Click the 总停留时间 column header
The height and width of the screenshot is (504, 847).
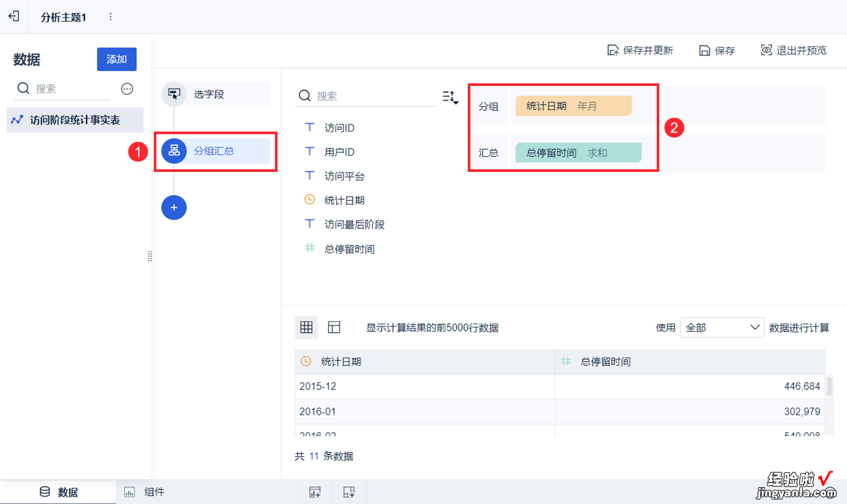[690, 361]
